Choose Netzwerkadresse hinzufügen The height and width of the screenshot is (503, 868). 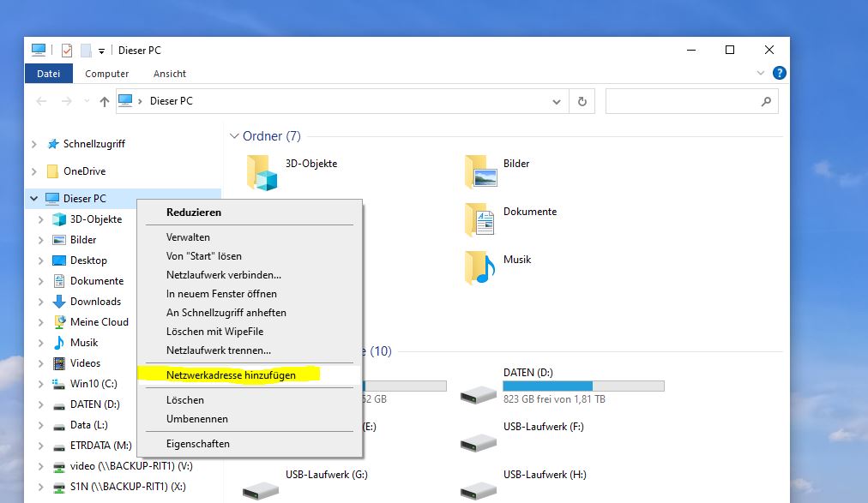coord(250,374)
